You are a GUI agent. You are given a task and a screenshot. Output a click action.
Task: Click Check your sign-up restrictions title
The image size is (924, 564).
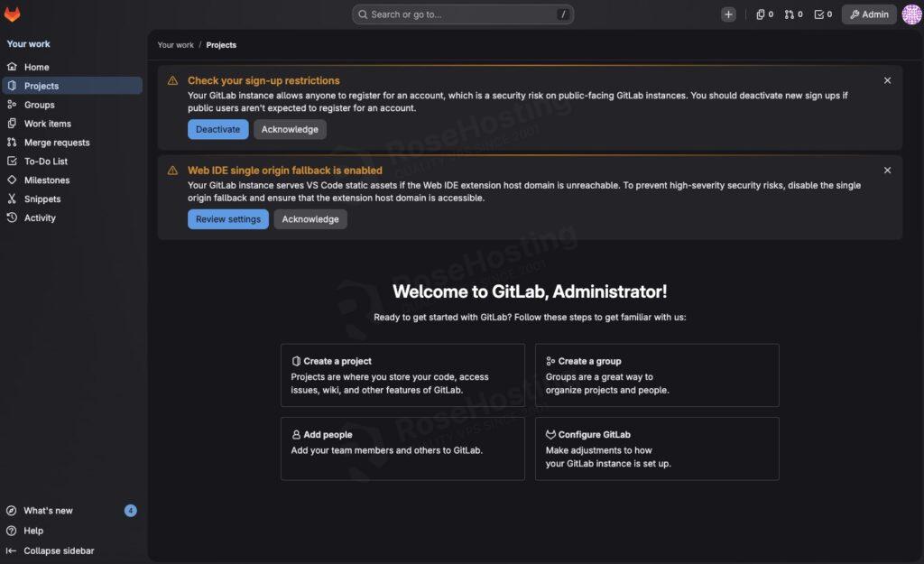tap(263, 80)
